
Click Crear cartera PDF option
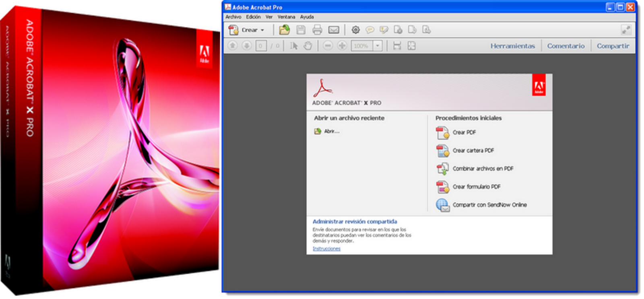click(473, 150)
